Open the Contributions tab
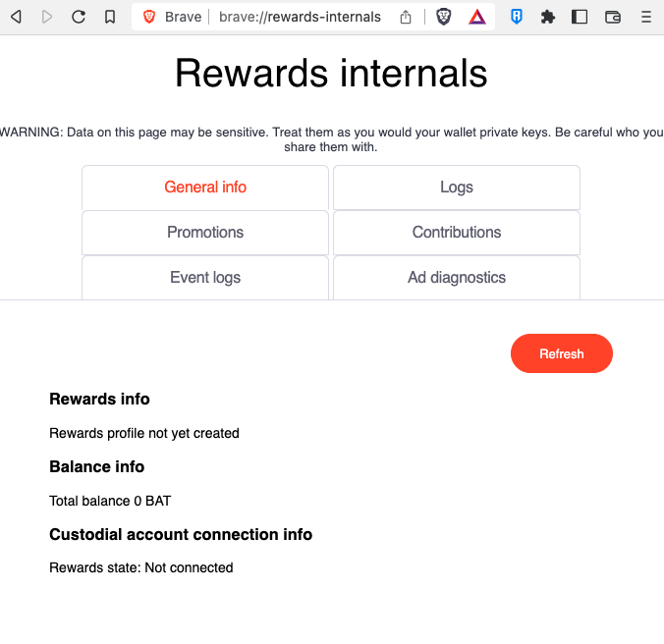This screenshot has width=664, height=644. (457, 233)
